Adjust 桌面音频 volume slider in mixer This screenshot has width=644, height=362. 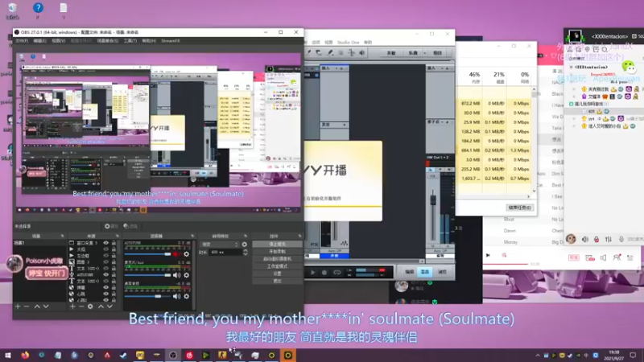coord(148,296)
